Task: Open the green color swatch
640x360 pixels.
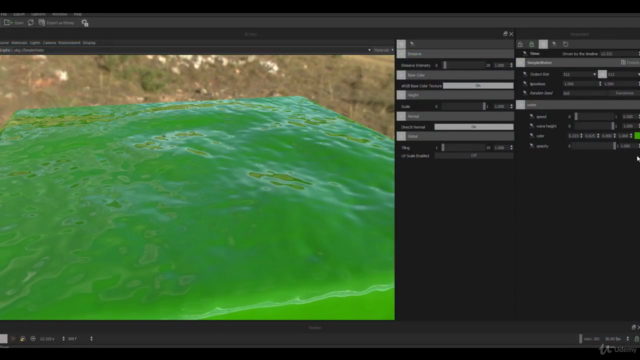Action: tap(637, 136)
